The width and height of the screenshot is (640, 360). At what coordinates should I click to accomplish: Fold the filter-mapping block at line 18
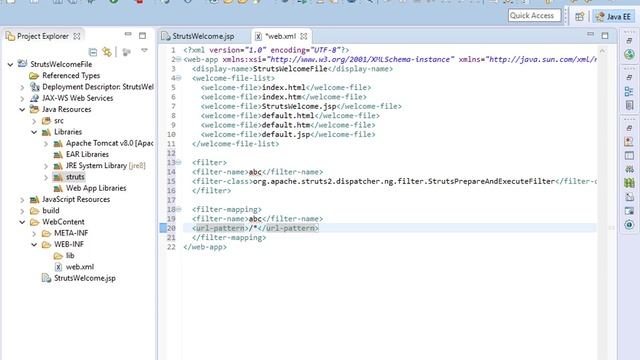click(x=178, y=209)
